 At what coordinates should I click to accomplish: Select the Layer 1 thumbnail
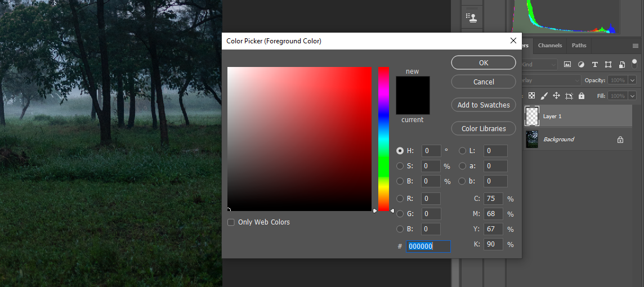[x=531, y=116]
